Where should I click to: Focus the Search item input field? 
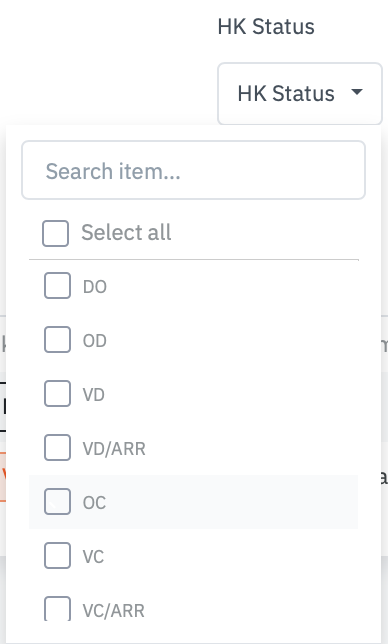[193, 170]
